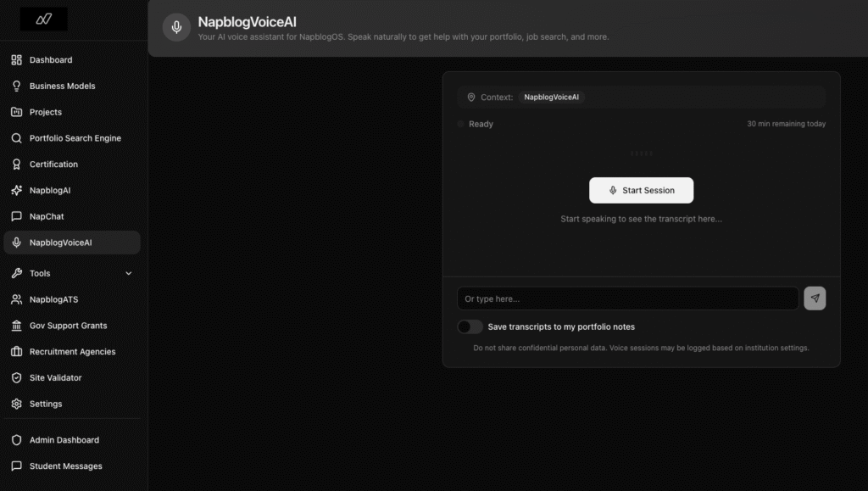
Task: Click the Recruitment Agencies building icon
Action: [17, 351]
